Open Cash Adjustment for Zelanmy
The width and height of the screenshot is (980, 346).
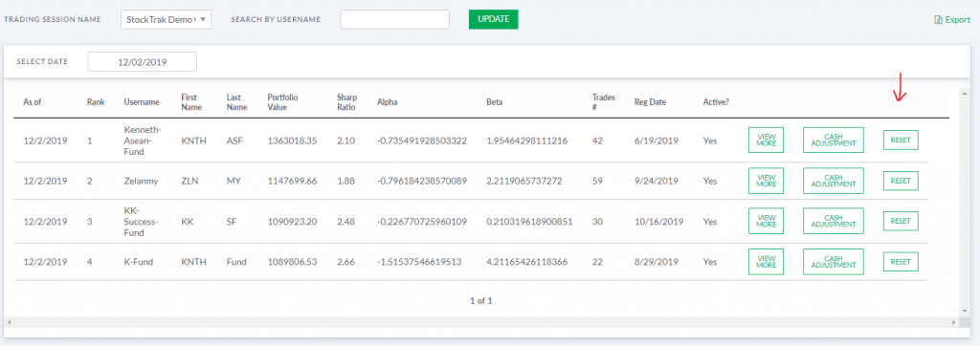[x=834, y=181]
